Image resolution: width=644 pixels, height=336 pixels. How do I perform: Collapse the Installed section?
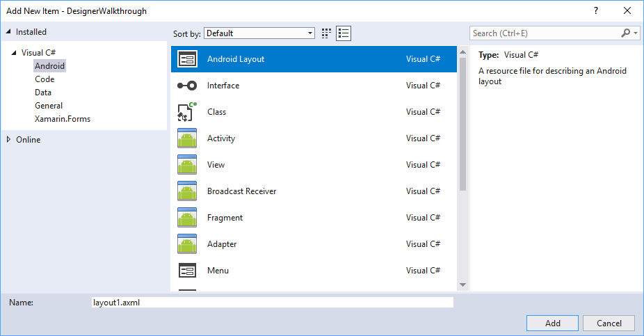tap(8, 32)
